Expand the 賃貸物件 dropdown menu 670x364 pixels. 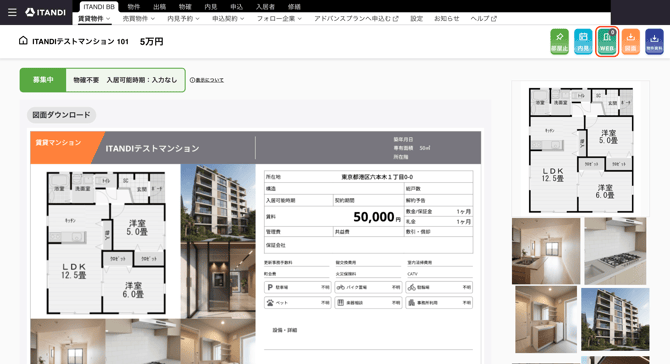tap(94, 19)
